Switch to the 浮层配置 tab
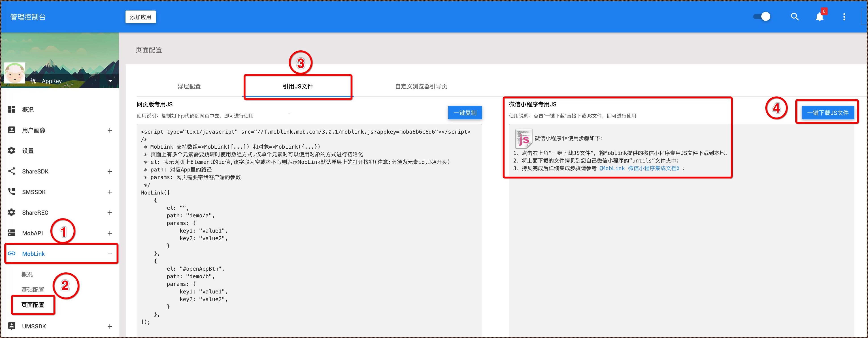Viewport: 868px width, 338px height. click(x=189, y=86)
